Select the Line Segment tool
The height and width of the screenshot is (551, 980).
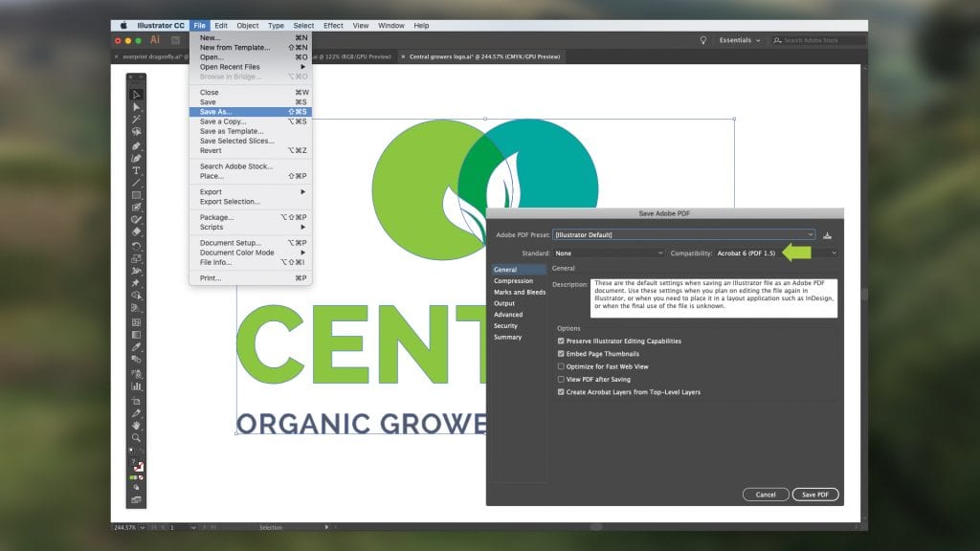click(x=136, y=183)
